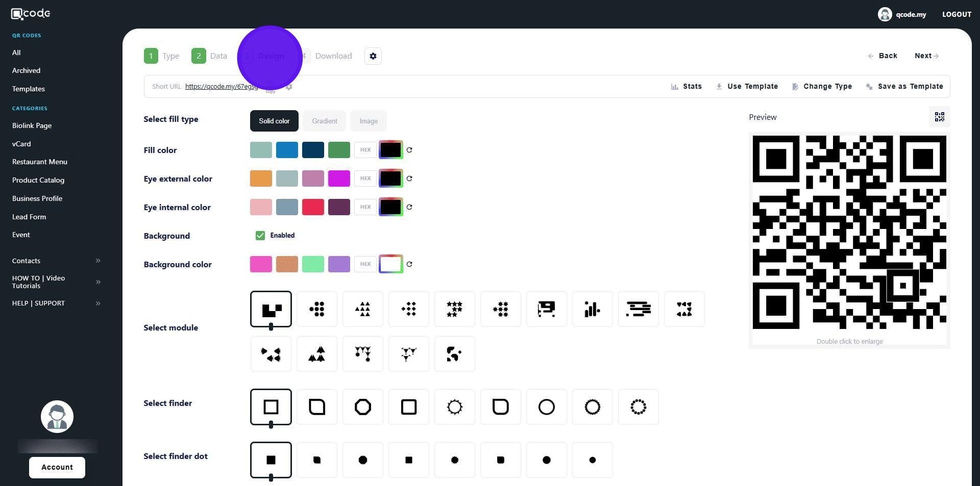Open the gear settings next to Download step
Image resolution: width=980 pixels, height=486 pixels.
373,56
